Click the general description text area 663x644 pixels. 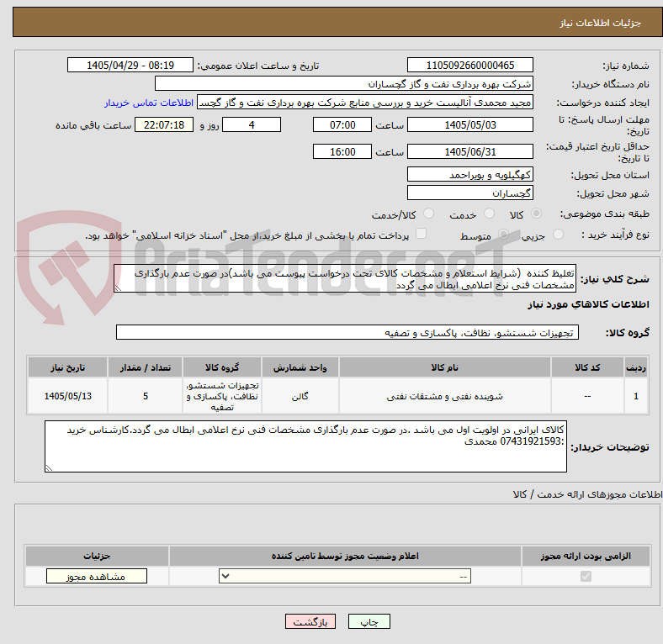[345, 279]
